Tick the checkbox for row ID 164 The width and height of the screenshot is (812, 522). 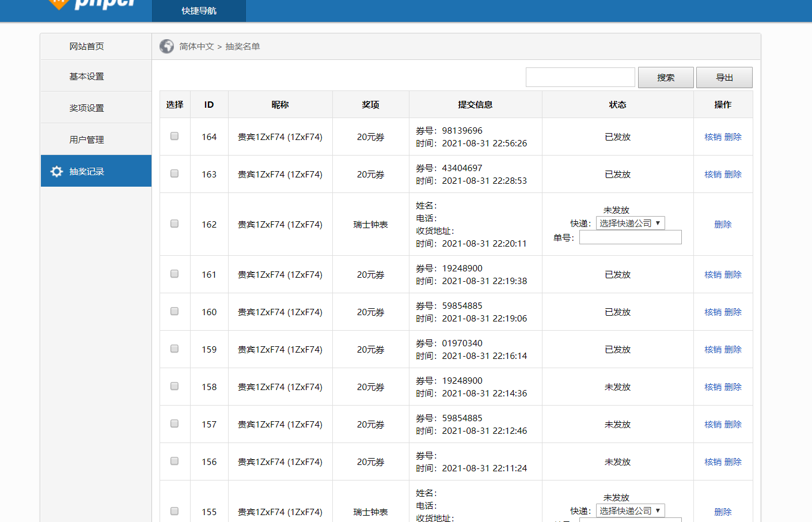[174, 136]
